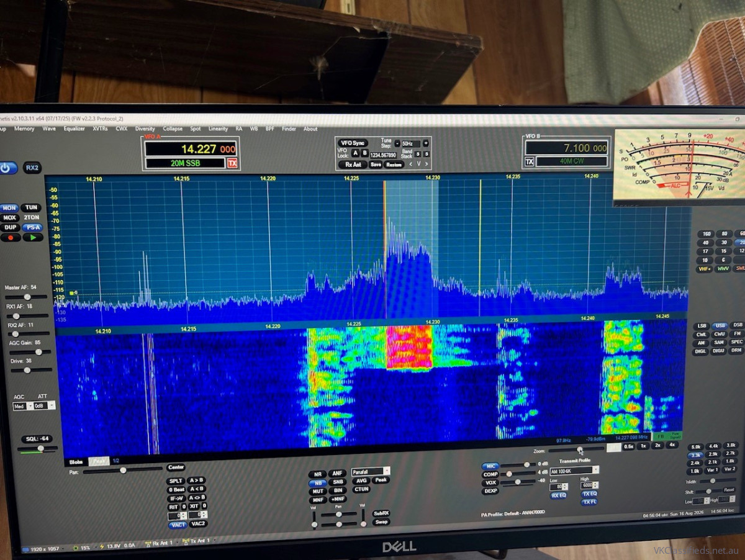This screenshot has height=560, width=745.
Task: Enable the NR noise reduction button
Action: [318, 474]
